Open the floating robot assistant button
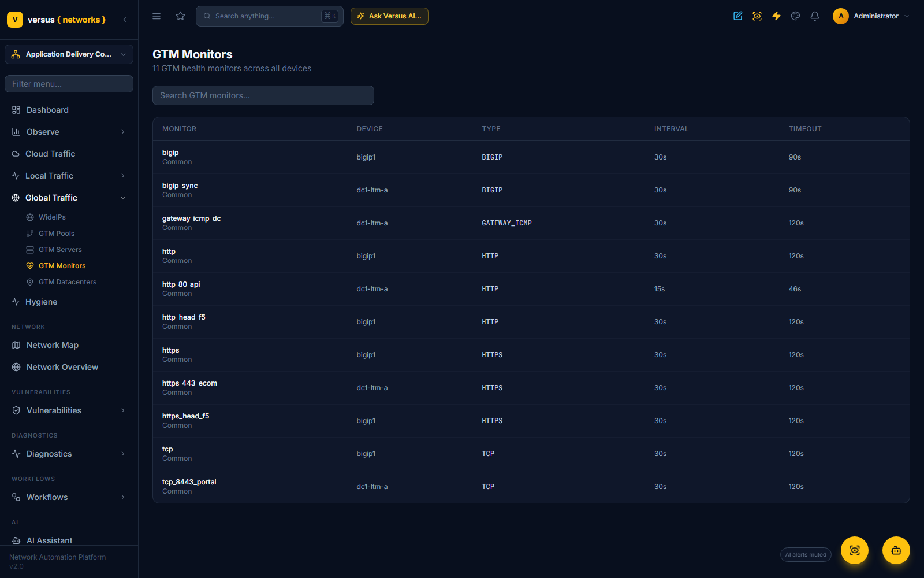The height and width of the screenshot is (578, 924). click(x=896, y=550)
